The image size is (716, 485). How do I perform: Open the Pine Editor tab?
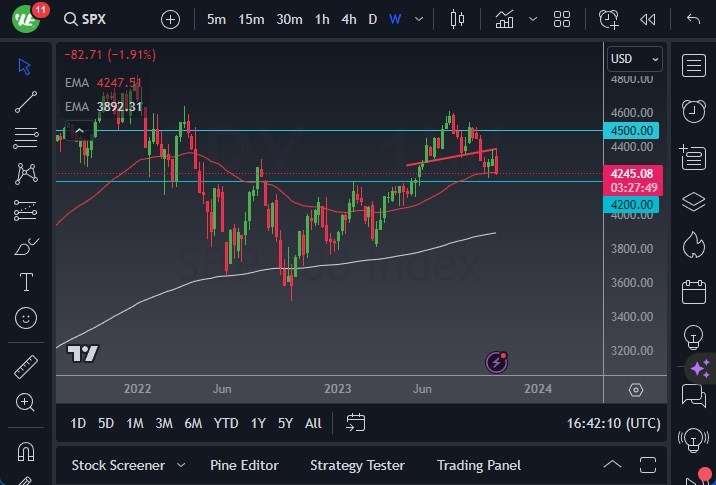coord(244,465)
